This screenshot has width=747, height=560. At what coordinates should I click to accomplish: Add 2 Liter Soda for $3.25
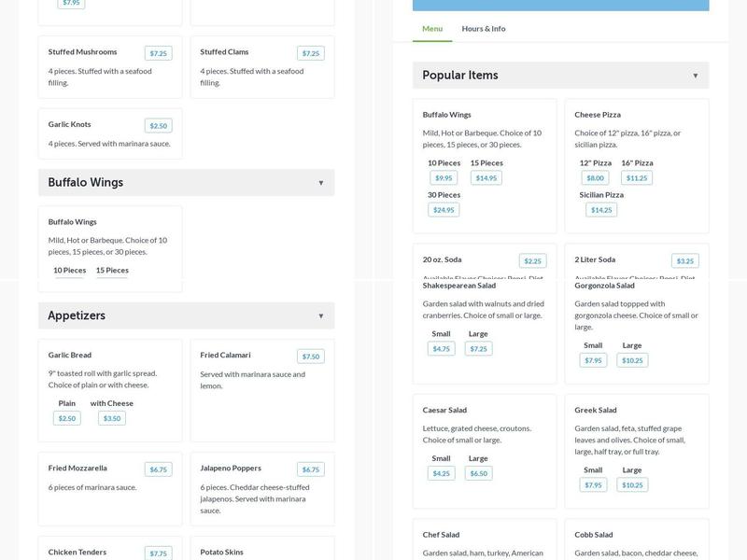pyautogui.click(x=684, y=261)
